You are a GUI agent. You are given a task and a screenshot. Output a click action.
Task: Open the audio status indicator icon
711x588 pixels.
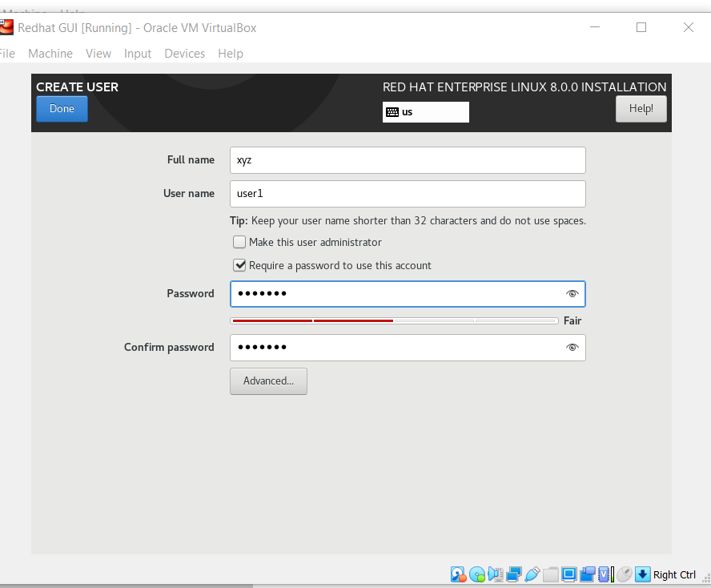tap(496, 574)
